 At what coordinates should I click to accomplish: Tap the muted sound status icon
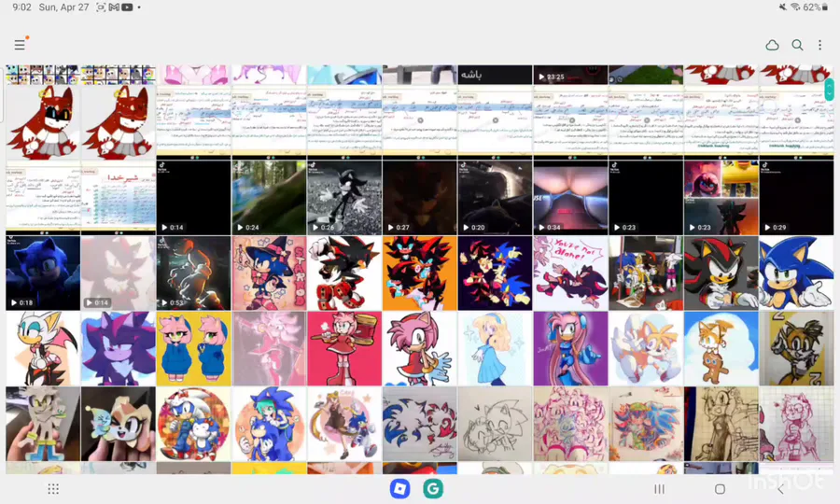783,7
